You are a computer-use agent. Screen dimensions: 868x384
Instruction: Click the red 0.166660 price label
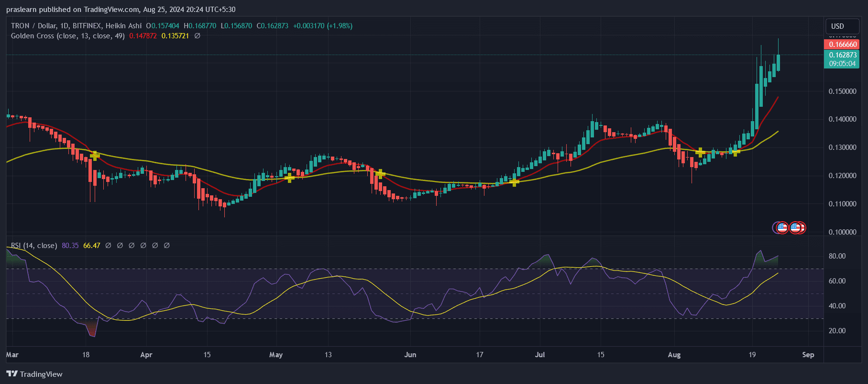coord(842,45)
